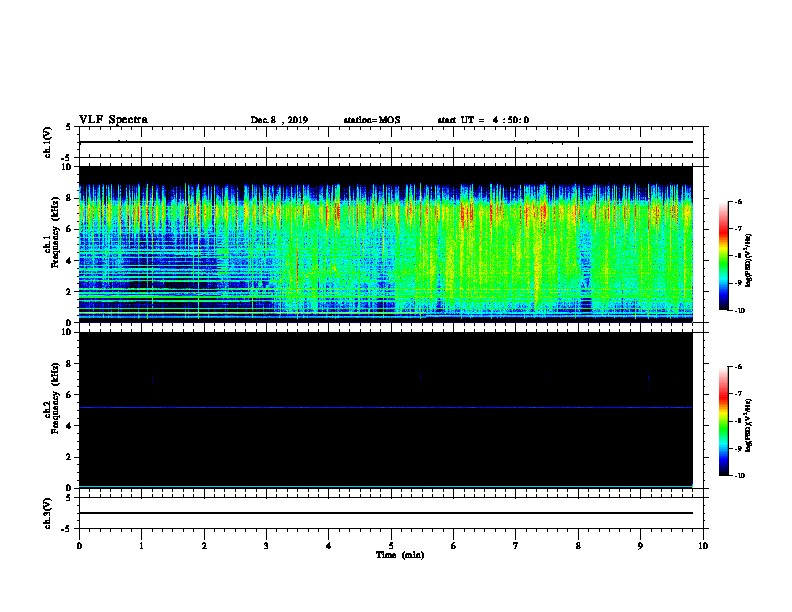The width and height of the screenshot is (792, 612).
Task: Click the '-6' tick on ch.1 colorbar
Action: point(738,201)
